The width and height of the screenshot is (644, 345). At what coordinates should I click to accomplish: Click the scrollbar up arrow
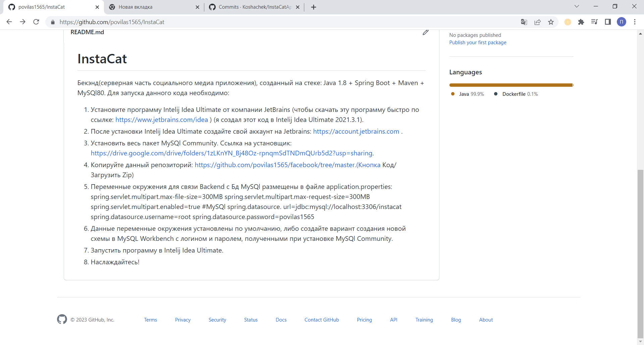click(641, 33)
